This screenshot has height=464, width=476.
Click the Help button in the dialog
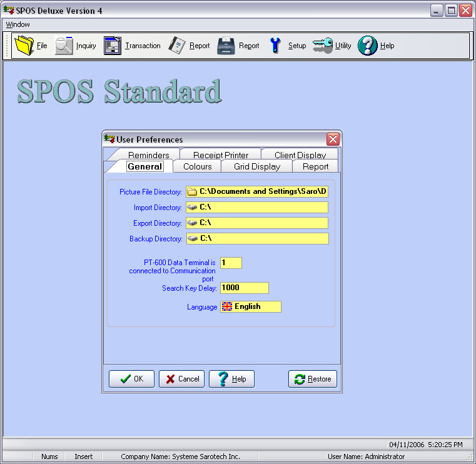coord(231,379)
